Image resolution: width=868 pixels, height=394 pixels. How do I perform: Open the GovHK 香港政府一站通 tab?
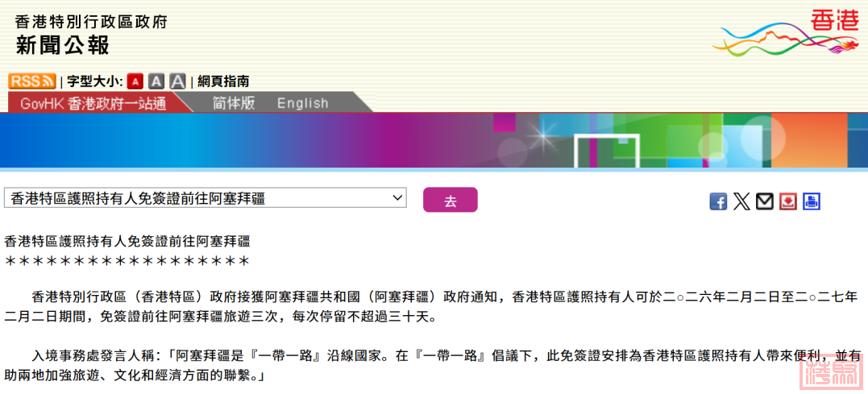(93, 103)
